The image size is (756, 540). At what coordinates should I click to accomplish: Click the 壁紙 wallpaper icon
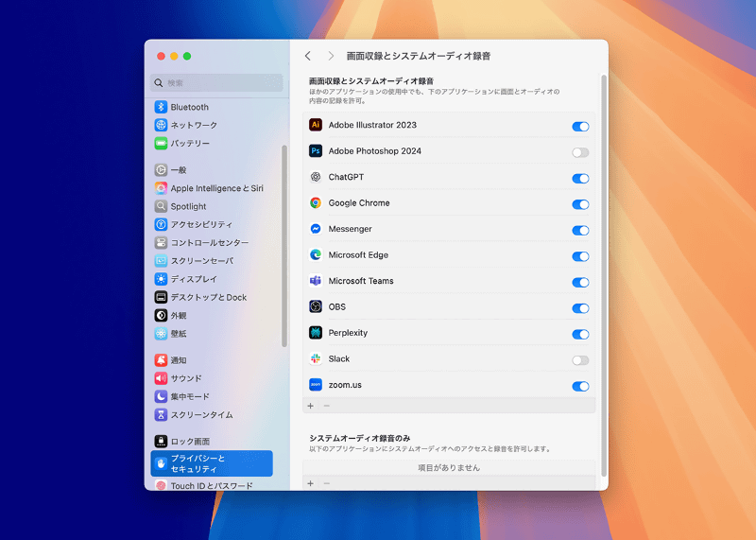161,334
